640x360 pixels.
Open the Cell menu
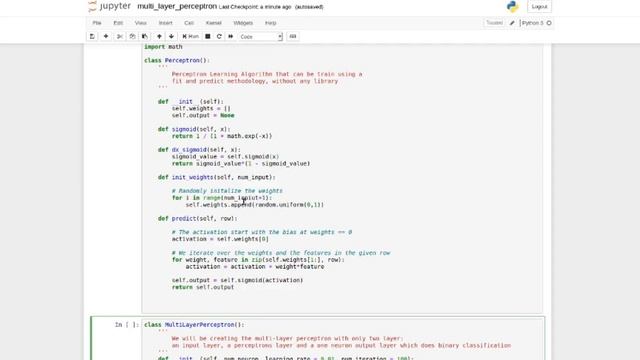coord(189,23)
